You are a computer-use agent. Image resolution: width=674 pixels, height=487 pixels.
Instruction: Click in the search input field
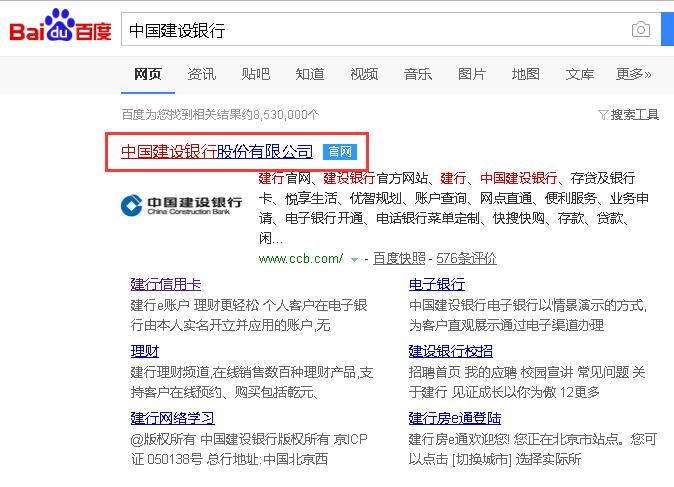(x=370, y=30)
